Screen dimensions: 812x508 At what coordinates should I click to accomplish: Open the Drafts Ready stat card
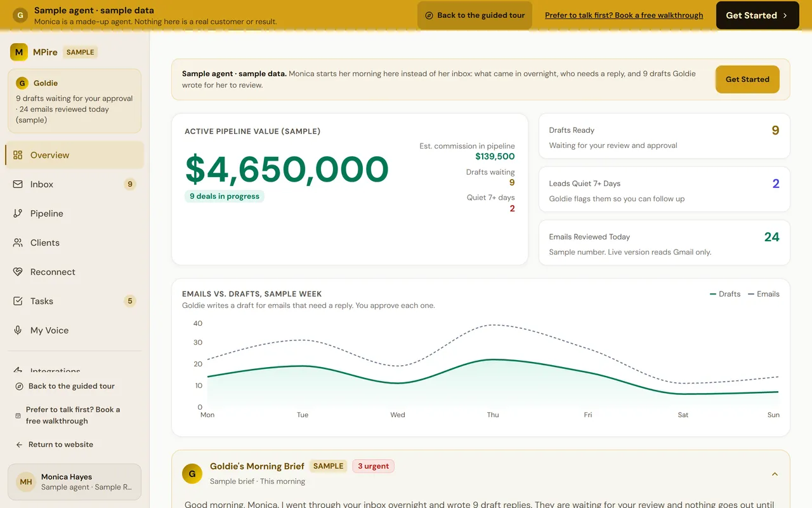[664, 136]
